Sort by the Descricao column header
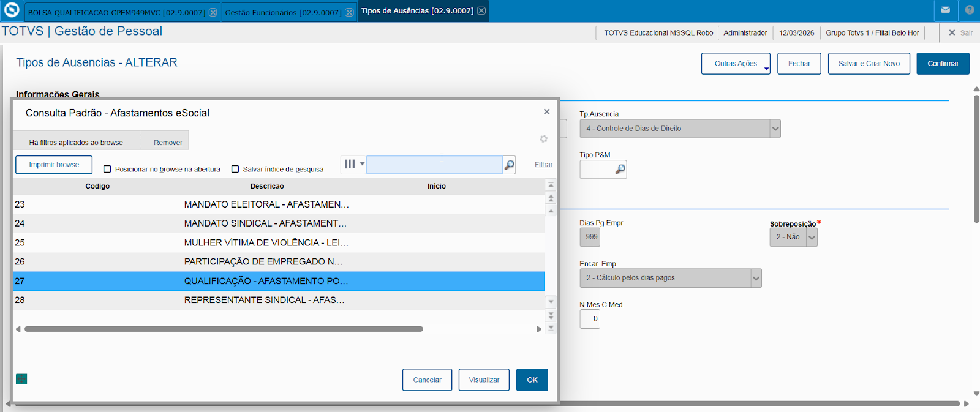Image resolution: width=980 pixels, height=412 pixels. 267,186
